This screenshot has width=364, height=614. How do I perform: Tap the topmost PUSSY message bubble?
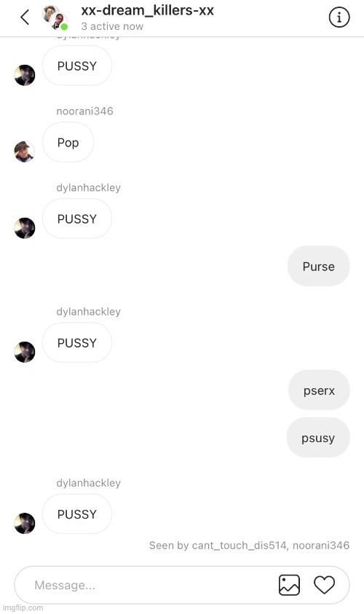click(x=77, y=66)
